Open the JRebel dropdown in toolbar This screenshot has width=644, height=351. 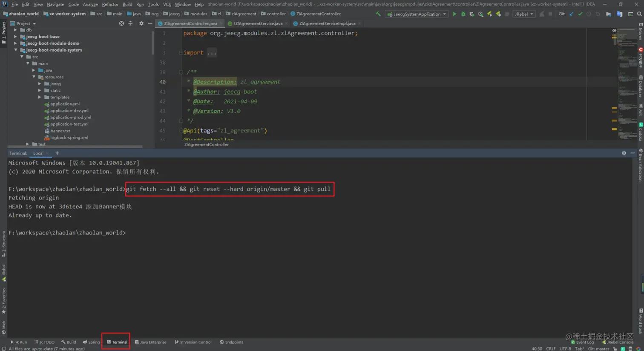(523, 14)
